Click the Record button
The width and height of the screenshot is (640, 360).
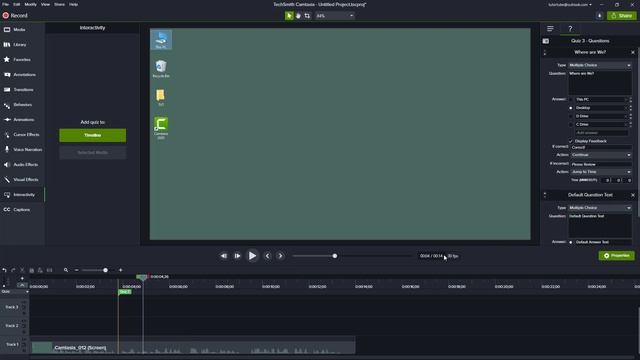15,16
